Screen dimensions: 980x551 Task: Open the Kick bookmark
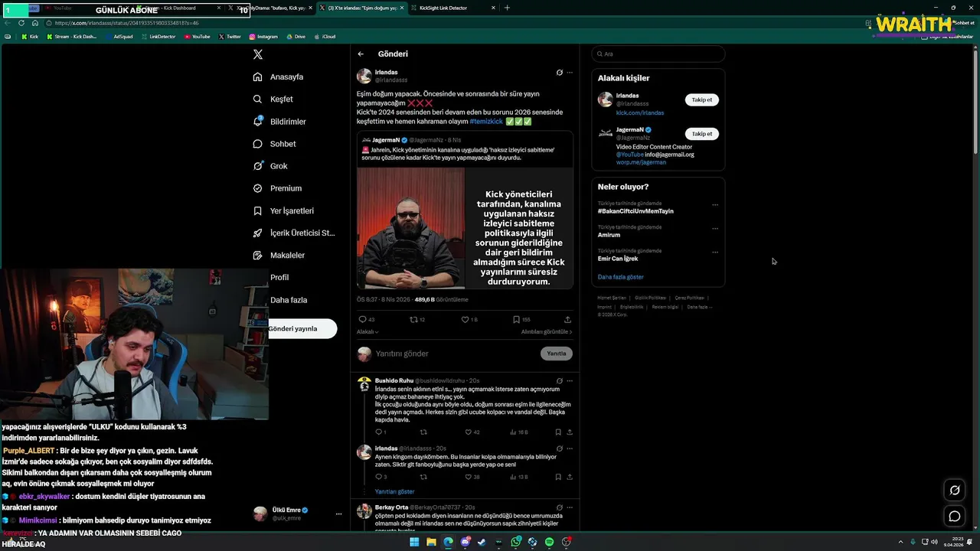pos(30,37)
